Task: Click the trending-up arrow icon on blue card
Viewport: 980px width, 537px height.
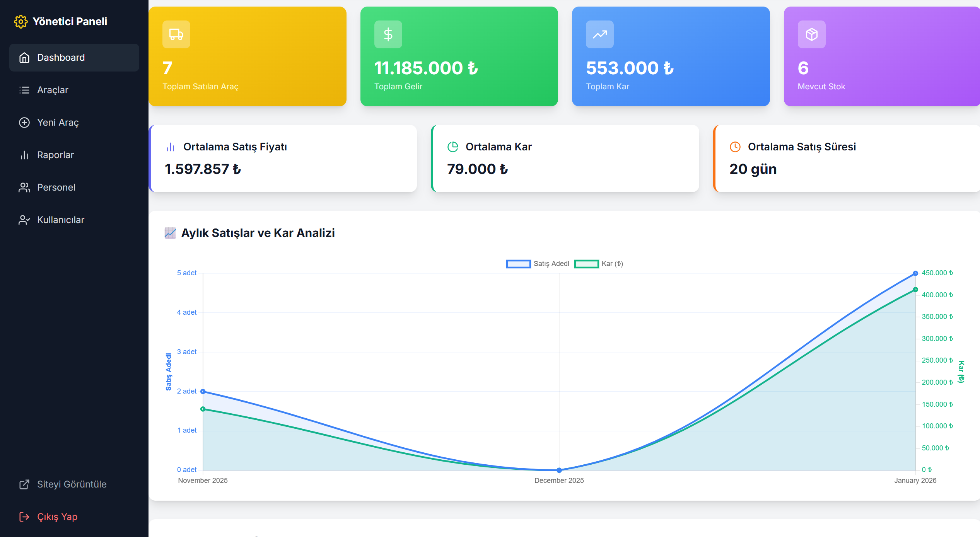Action: pos(599,34)
